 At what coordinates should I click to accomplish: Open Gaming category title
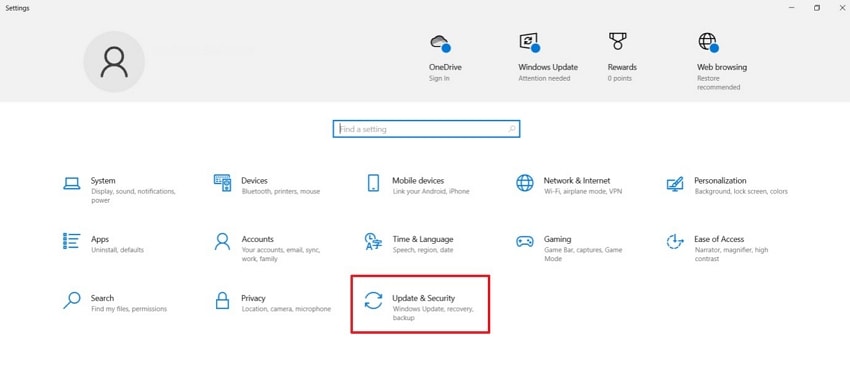557,239
